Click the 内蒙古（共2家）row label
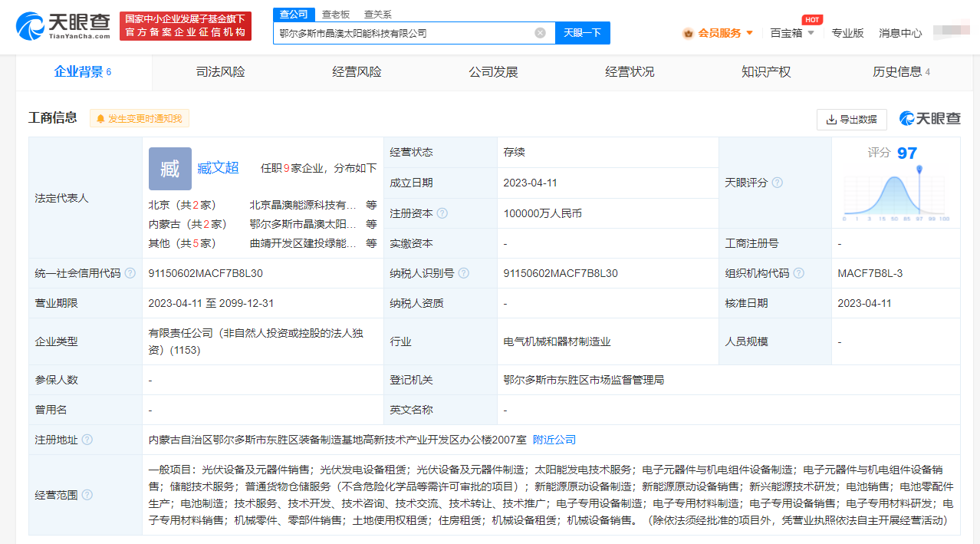This screenshot has height=544, width=980. point(189,224)
